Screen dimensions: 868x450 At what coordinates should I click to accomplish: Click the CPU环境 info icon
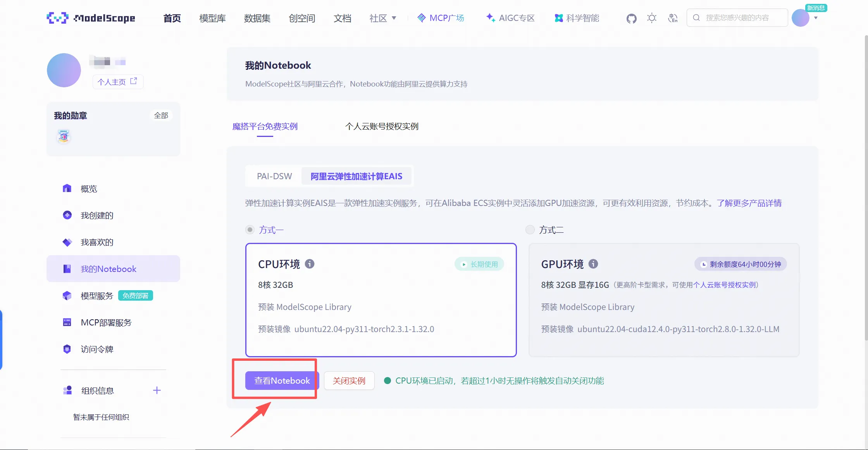tap(310, 264)
